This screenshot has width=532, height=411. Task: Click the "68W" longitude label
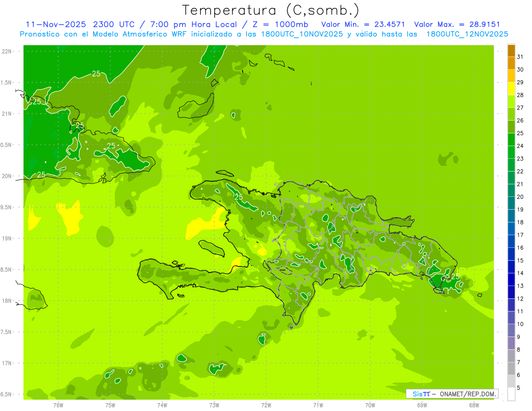[474, 405]
